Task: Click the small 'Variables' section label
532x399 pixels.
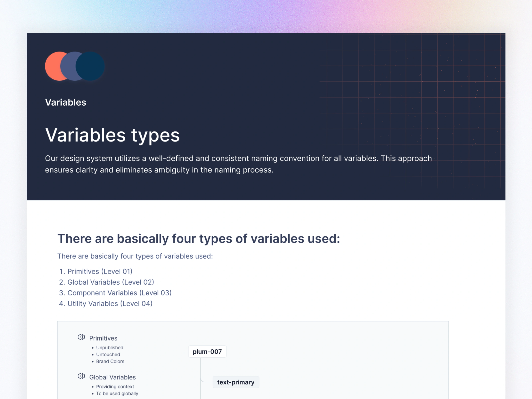Action: coord(66,102)
